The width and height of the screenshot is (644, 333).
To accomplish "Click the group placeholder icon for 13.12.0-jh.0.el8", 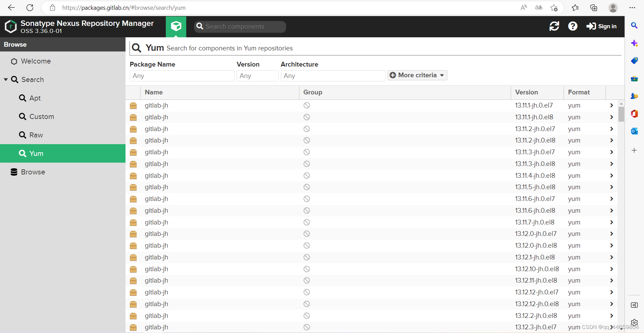I will pyautogui.click(x=307, y=246).
